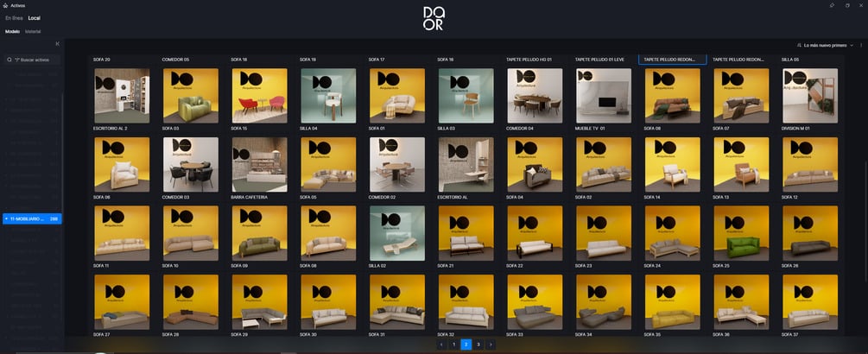Switch to the 'En línea' tab
This screenshot has width=868, height=354.
14,18
